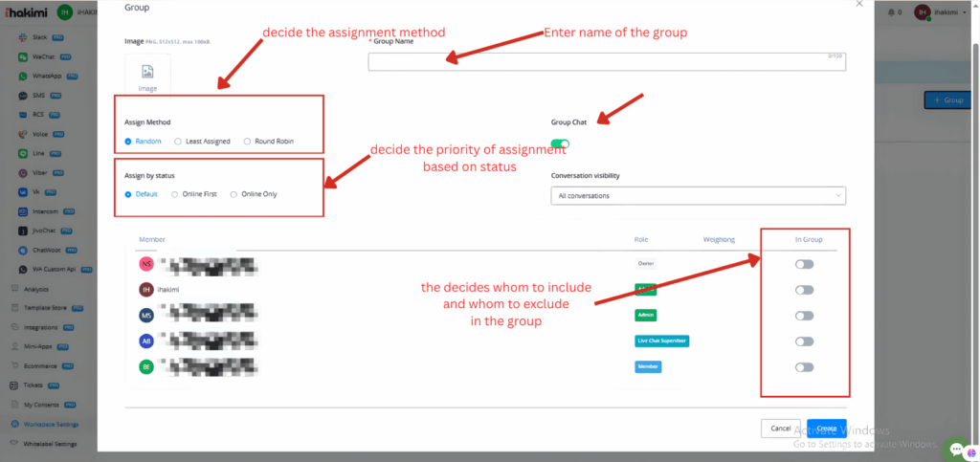This screenshot has height=462, width=980.
Task: Open the green live chat bubble icon
Action: (x=955, y=449)
